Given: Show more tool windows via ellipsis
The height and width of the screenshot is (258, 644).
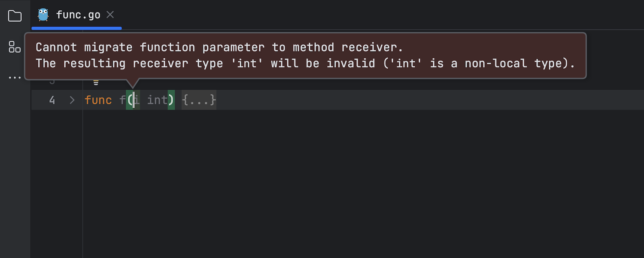Looking at the screenshot, I should point(15,78).
